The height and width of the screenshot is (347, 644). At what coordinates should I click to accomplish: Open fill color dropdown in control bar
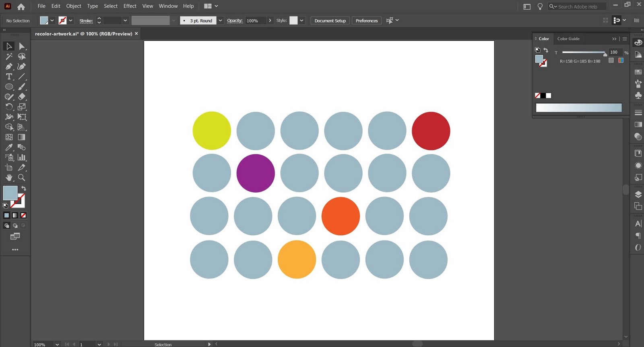coord(52,21)
